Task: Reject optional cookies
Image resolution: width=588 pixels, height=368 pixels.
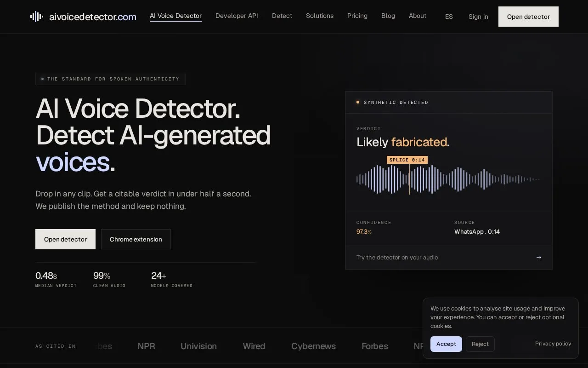Action: click(480, 344)
